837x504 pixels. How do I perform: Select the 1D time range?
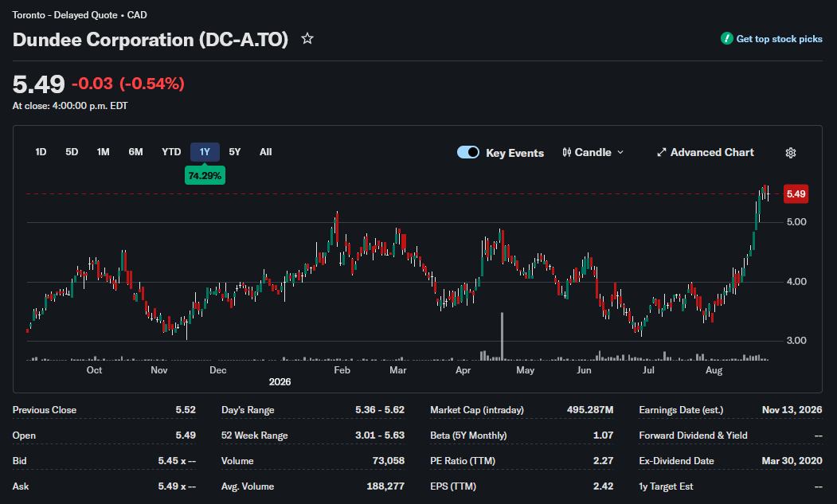click(41, 152)
